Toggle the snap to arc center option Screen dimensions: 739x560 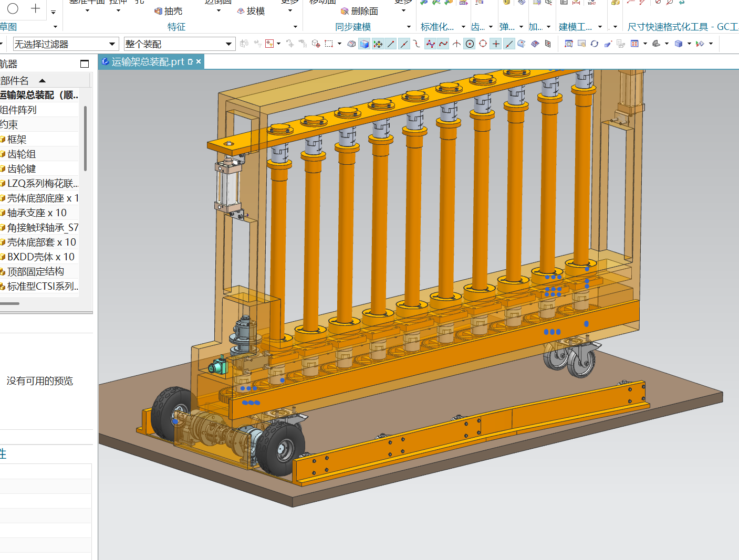(470, 44)
